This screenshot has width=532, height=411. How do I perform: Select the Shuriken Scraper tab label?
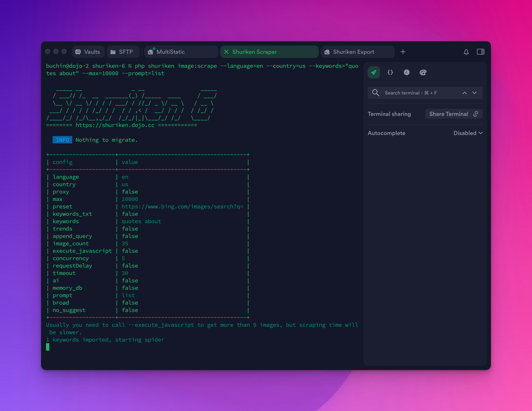(254, 52)
